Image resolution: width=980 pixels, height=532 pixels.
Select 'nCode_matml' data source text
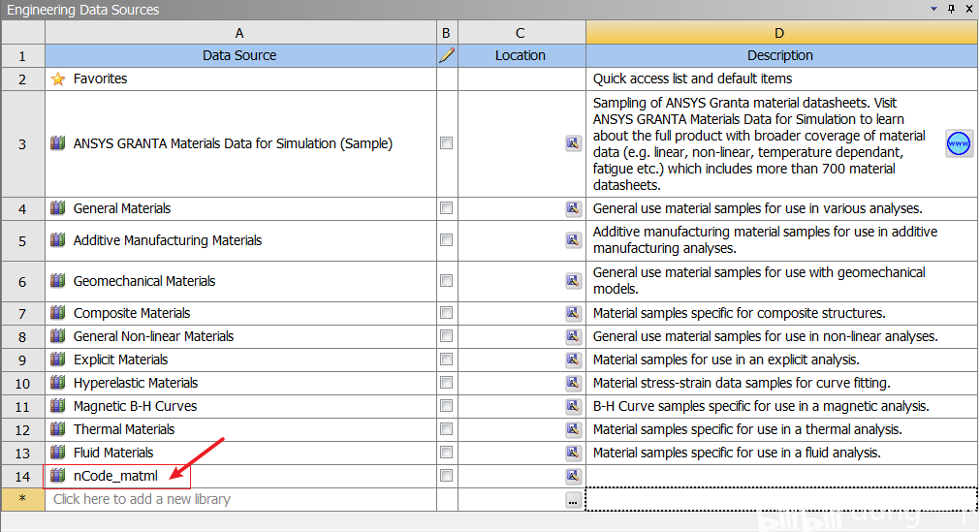click(115, 476)
